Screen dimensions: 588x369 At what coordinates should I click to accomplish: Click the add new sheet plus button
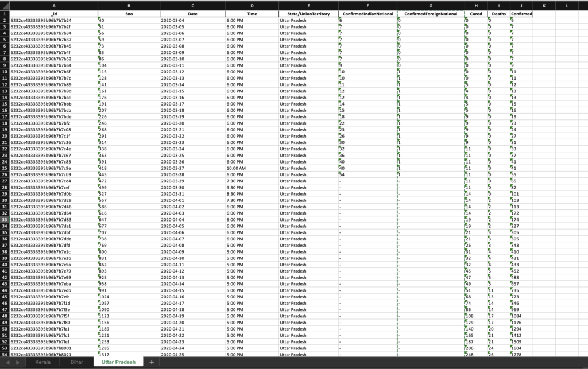click(152, 362)
